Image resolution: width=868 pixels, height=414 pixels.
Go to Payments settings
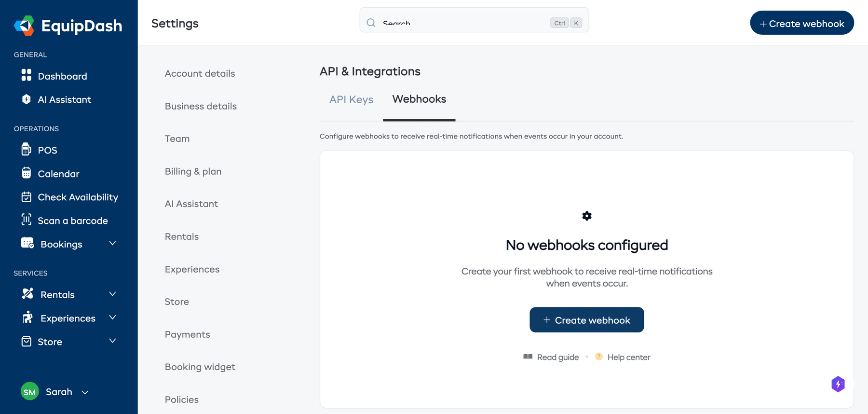187,334
